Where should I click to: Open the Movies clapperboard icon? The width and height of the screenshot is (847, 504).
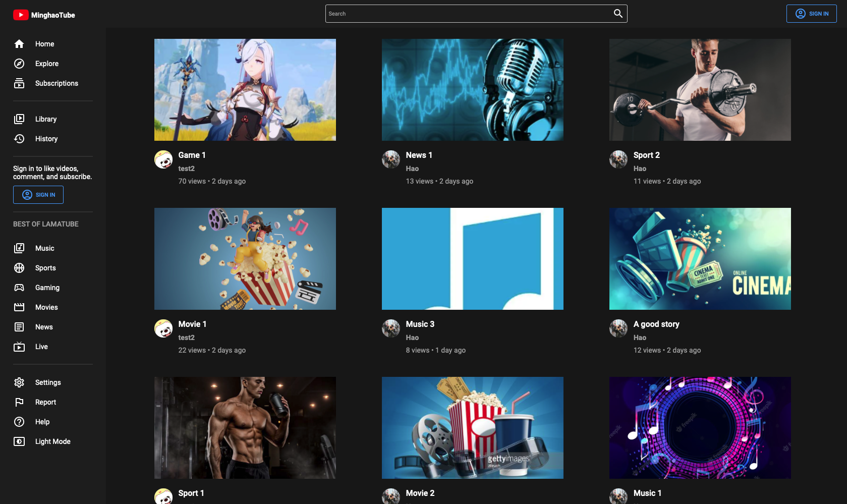point(19,307)
